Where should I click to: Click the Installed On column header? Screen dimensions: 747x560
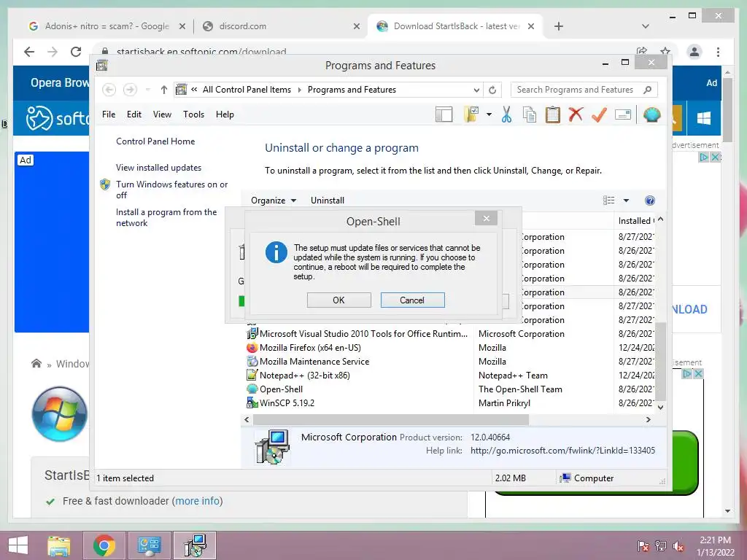coord(635,220)
